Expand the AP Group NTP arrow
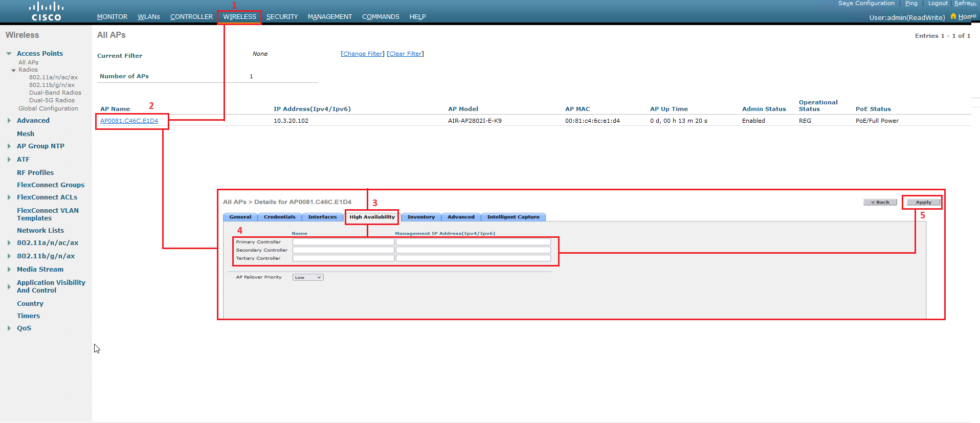This screenshot has width=980, height=423. coord(9,146)
